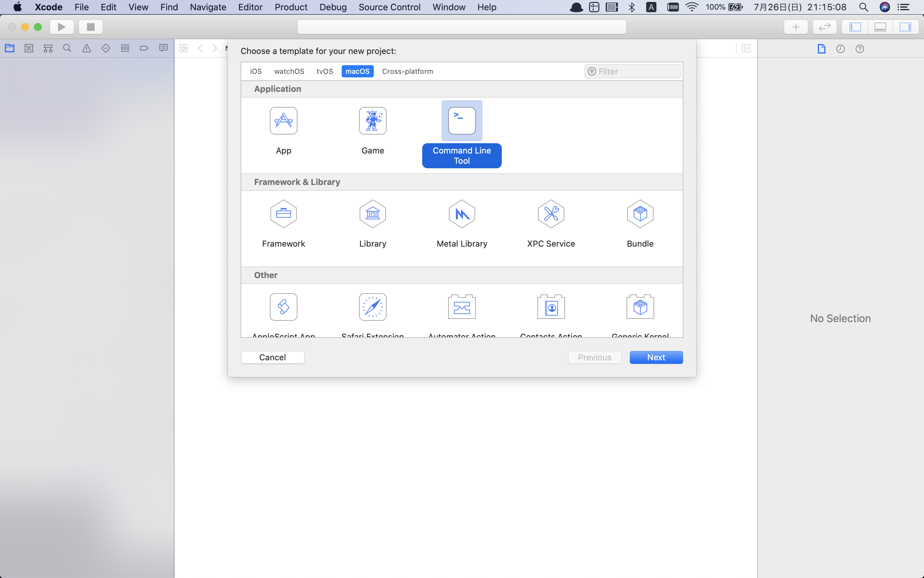Open Notification Center list icon
The width and height of the screenshot is (924, 578).
[903, 7]
